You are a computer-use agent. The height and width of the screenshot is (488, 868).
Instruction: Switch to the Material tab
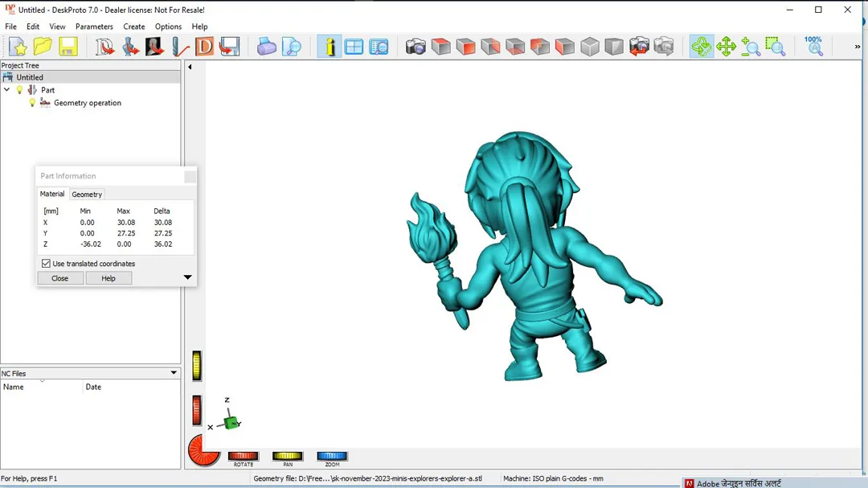tap(52, 194)
